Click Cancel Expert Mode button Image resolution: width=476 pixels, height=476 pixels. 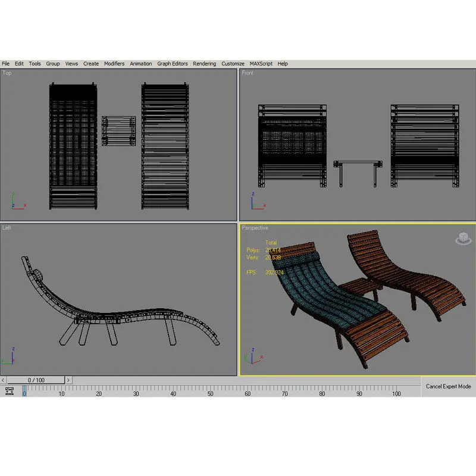tap(448, 386)
